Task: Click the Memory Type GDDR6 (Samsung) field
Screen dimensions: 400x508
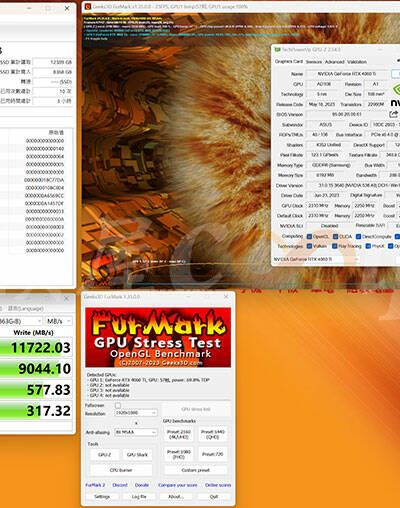Action: coord(331,165)
